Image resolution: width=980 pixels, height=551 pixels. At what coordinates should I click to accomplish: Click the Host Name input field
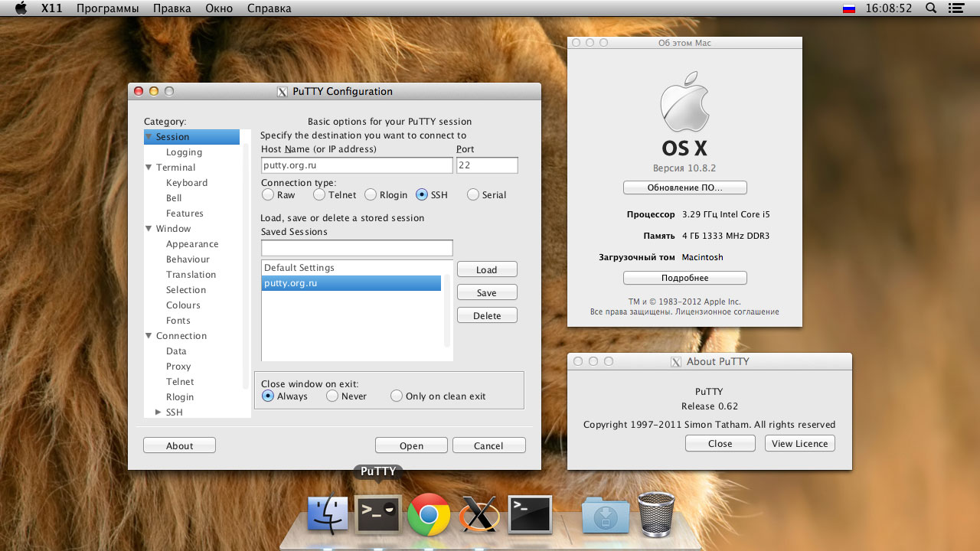pos(357,165)
